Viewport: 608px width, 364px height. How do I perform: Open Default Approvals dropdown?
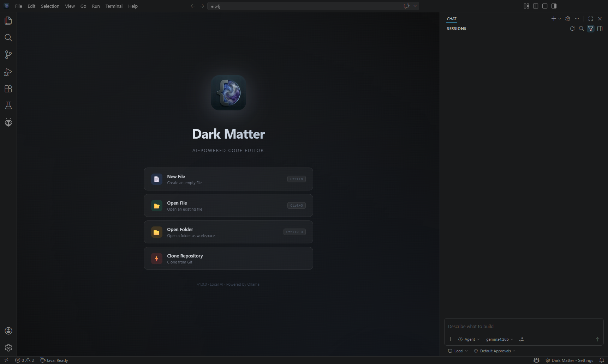click(495, 351)
